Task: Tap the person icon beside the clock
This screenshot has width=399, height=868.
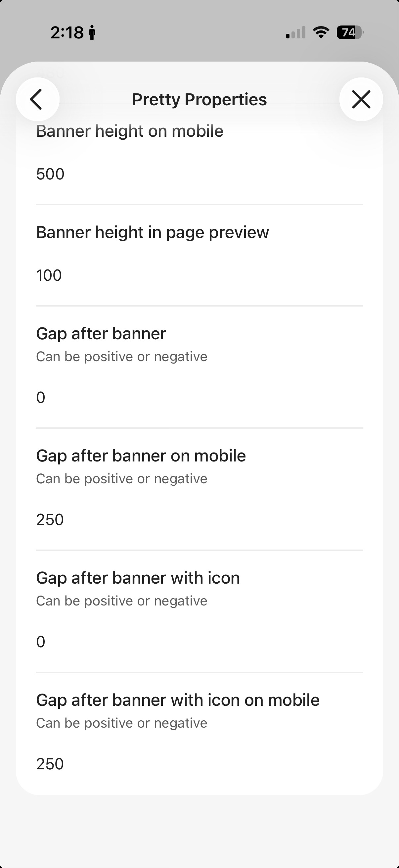Action: pos(92,33)
